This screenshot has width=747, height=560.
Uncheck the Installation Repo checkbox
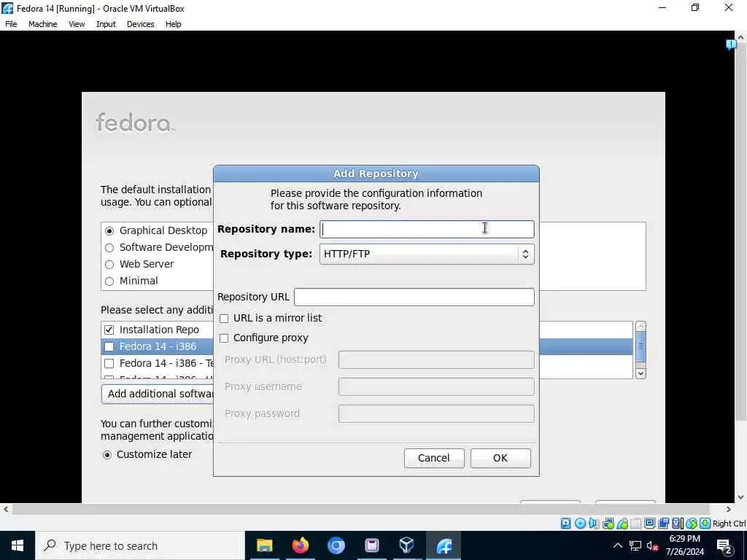[109, 330]
